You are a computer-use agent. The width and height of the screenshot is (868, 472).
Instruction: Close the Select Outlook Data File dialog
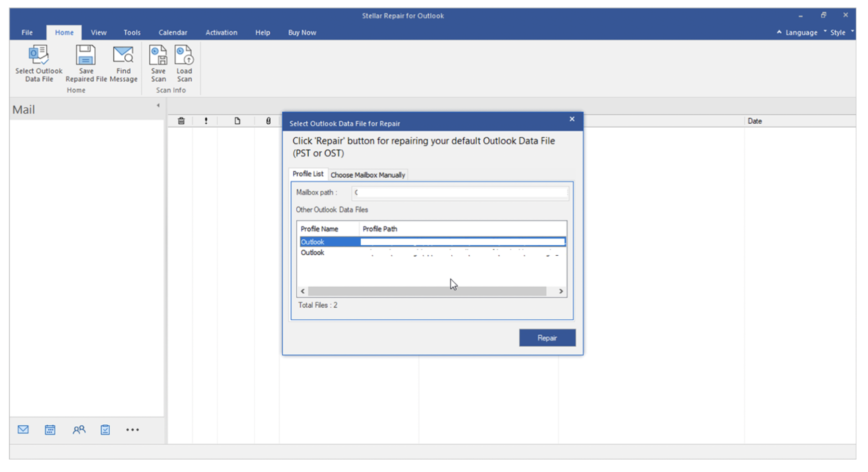tap(572, 119)
